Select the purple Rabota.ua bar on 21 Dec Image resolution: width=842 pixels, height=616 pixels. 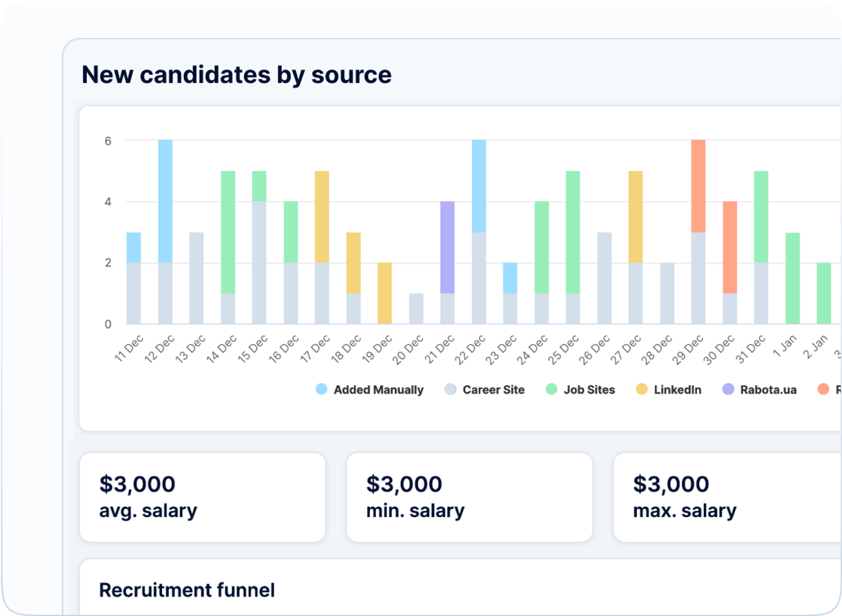(447, 247)
